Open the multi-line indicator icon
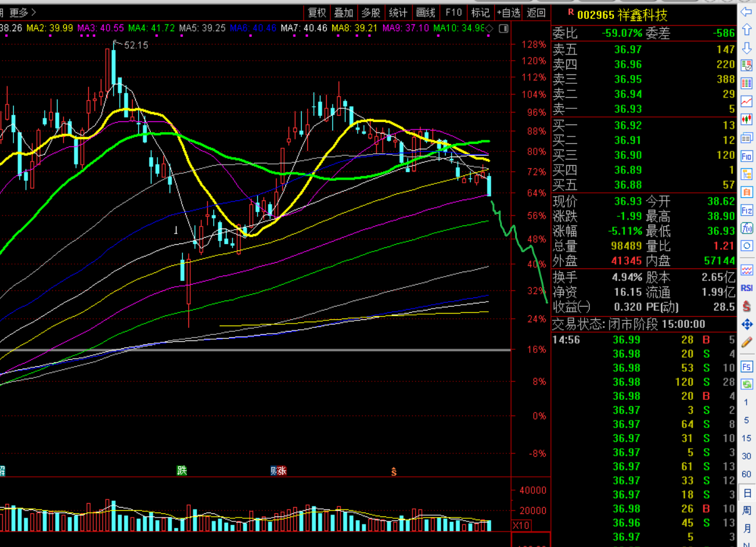 pos(746,270)
